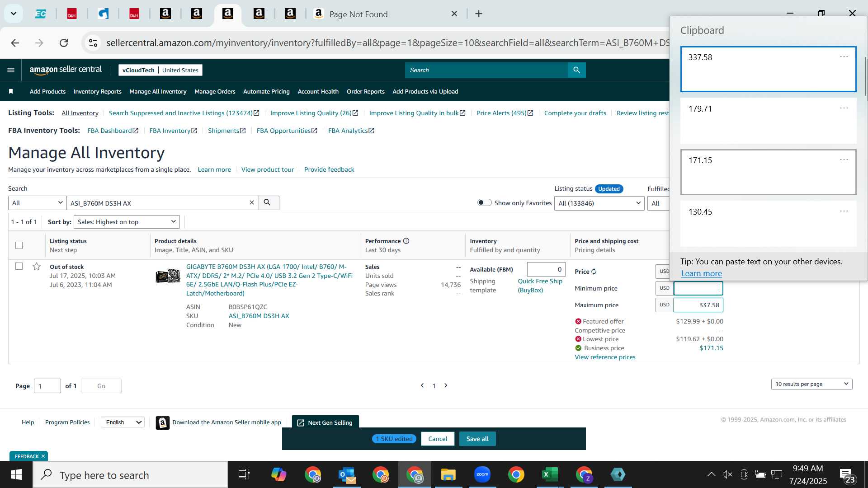Open the Performance info icon
The height and width of the screenshot is (488, 868).
406,241
